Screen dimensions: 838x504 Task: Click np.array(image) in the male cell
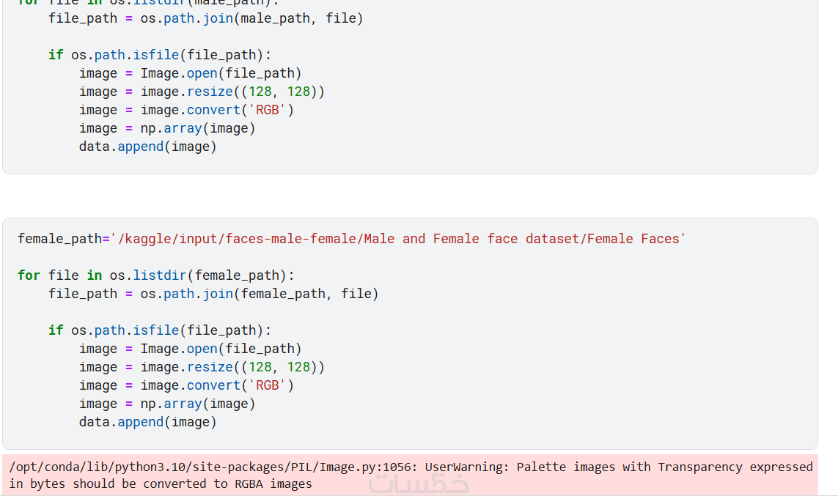coord(198,128)
